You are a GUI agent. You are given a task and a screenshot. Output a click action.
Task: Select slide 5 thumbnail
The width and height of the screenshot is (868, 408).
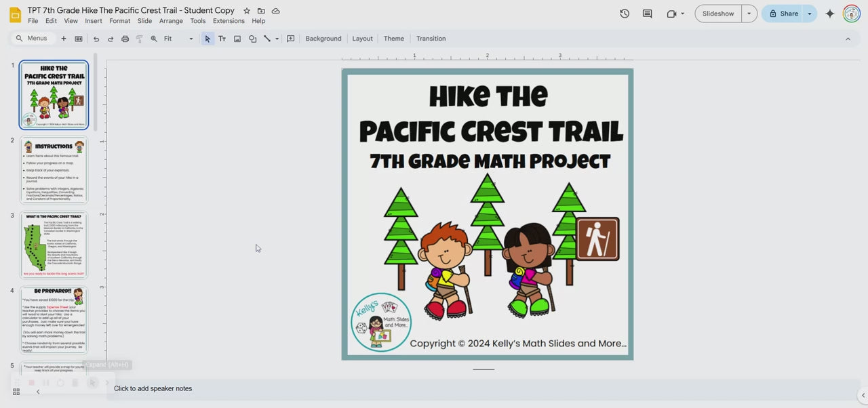coord(54,368)
